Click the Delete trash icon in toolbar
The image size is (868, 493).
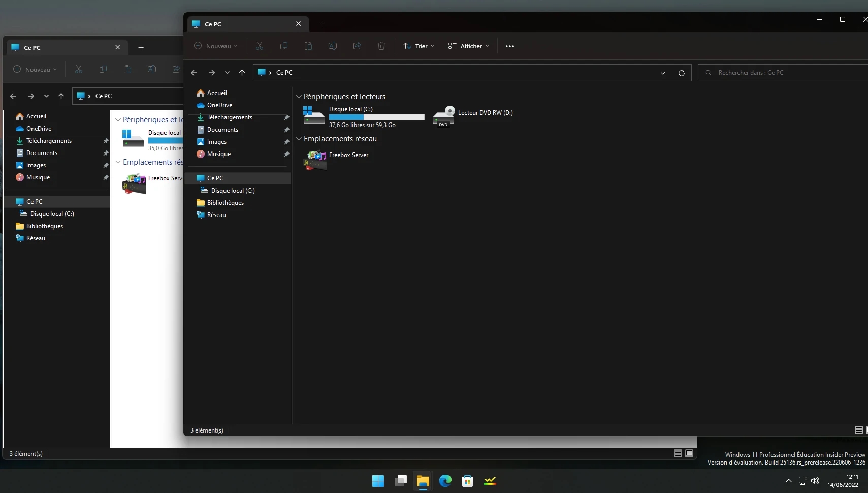381,46
